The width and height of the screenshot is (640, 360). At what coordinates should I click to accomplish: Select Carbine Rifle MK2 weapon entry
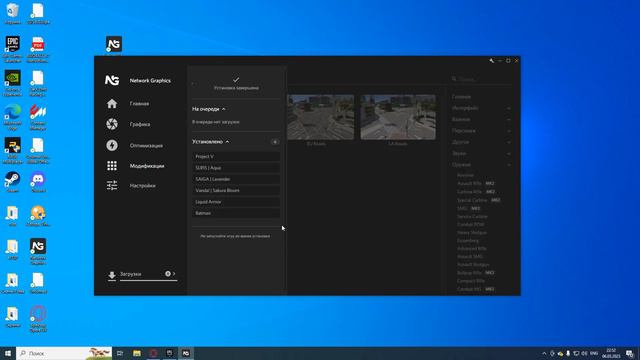coord(476,192)
